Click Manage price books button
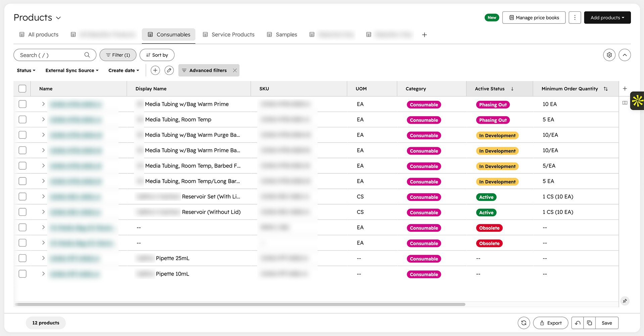This screenshot has width=644, height=336. coord(534,17)
